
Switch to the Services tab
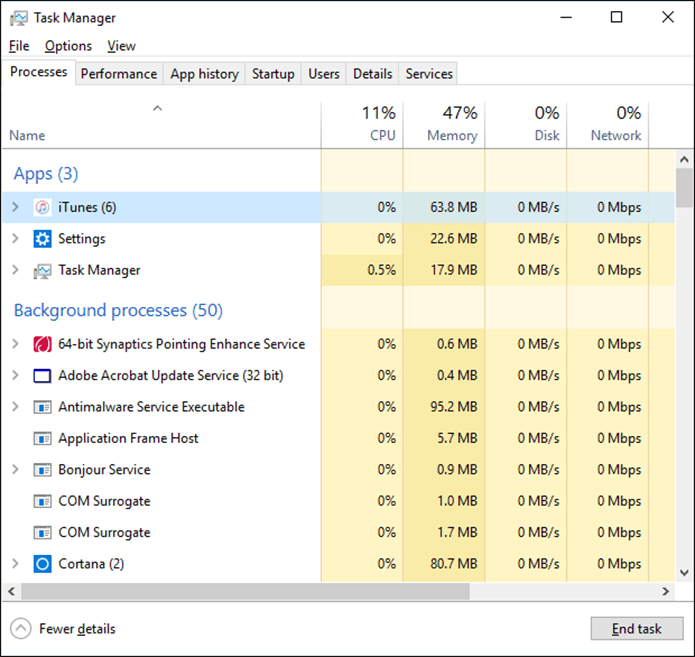429,74
